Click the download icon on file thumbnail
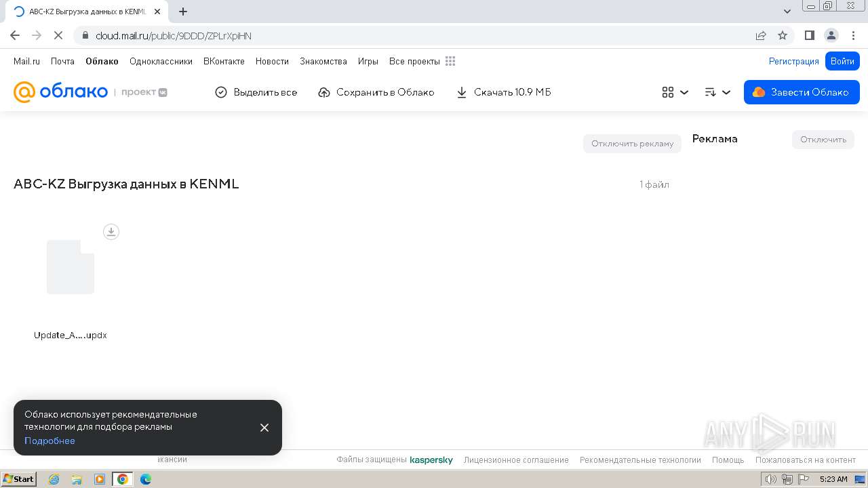The height and width of the screenshot is (488, 868). point(111,232)
